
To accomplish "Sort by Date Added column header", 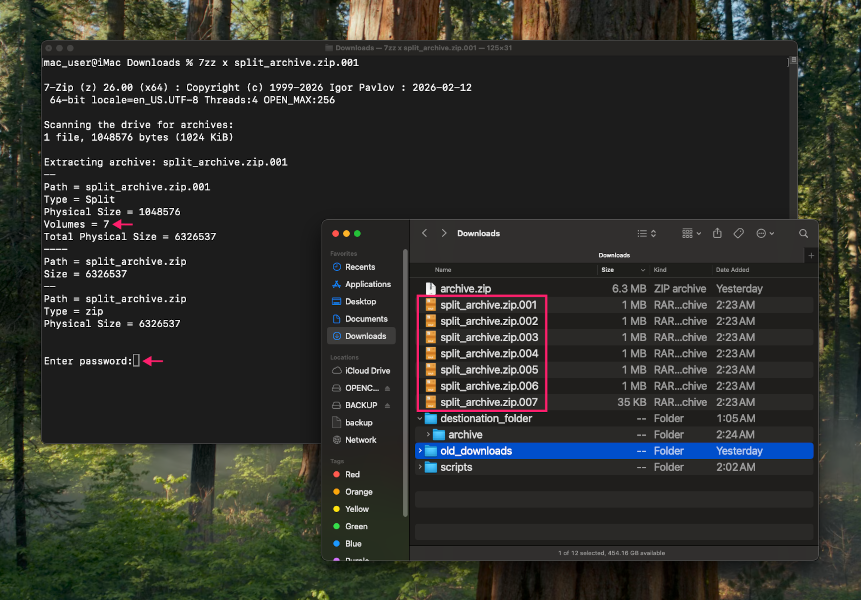I will (x=732, y=270).
